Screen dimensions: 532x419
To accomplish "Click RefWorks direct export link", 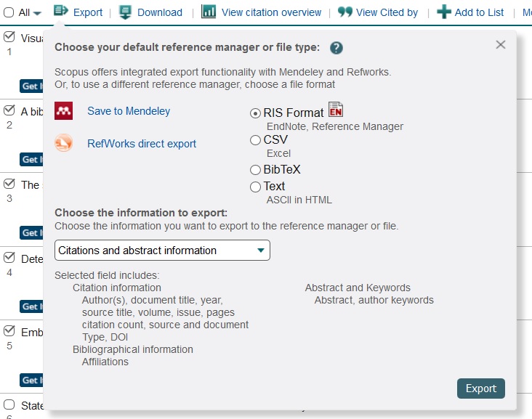I will point(142,143).
